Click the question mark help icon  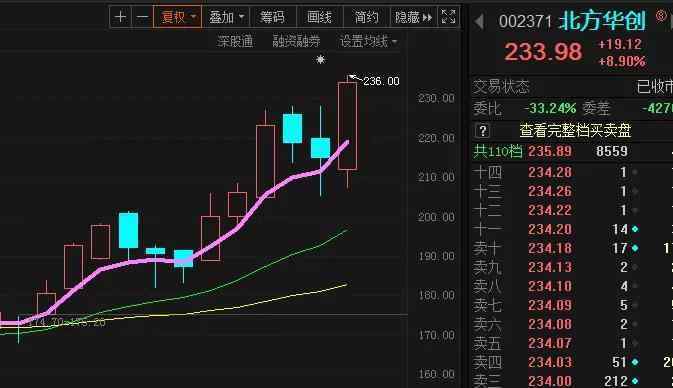(482, 130)
